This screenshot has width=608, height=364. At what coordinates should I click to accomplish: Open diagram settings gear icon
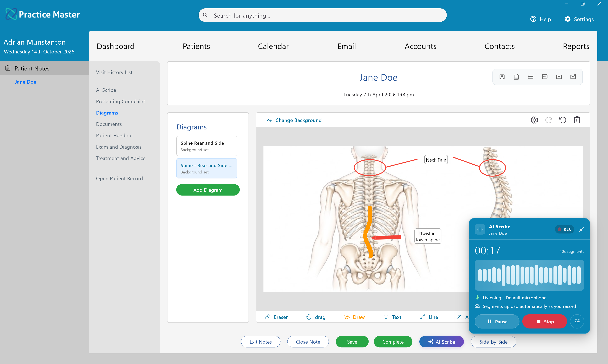tap(534, 120)
